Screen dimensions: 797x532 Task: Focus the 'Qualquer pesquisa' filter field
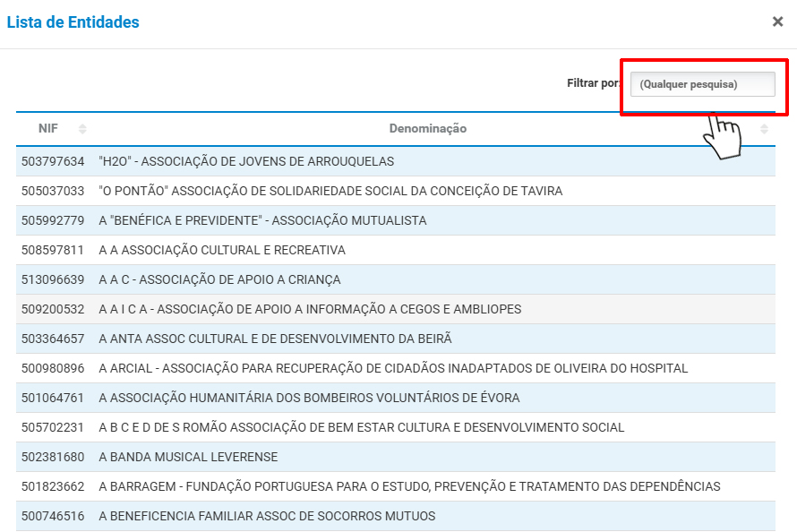tap(702, 84)
